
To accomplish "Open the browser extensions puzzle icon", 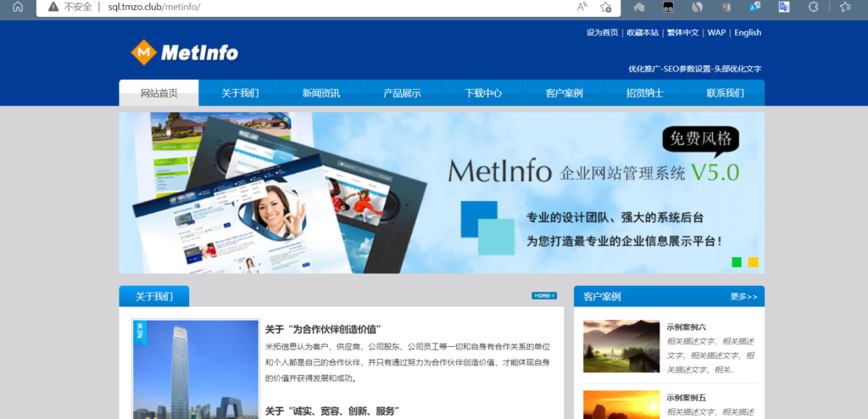I will tap(813, 7).
